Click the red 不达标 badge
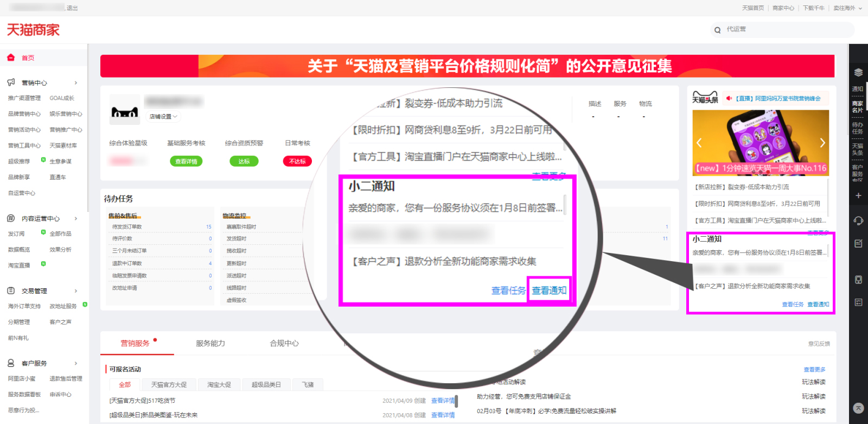The height and width of the screenshot is (424, 868). (x=297, y=161)
